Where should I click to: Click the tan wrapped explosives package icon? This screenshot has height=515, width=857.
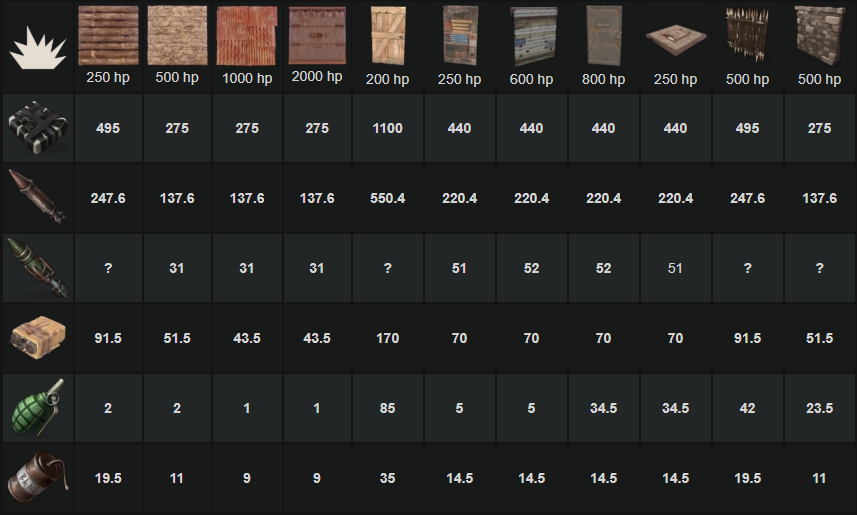tap(38, 337)
